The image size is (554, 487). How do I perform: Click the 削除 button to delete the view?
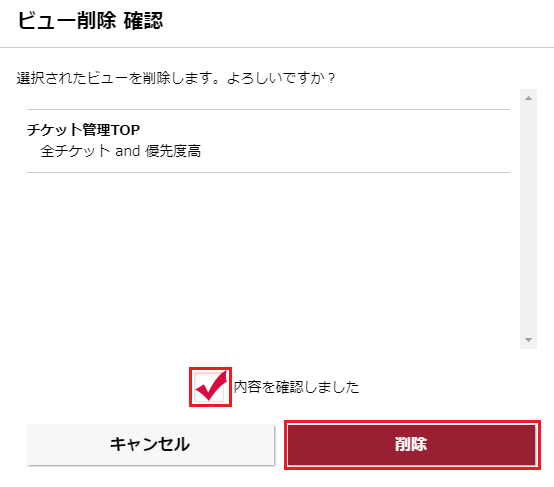tap(412, 445)
